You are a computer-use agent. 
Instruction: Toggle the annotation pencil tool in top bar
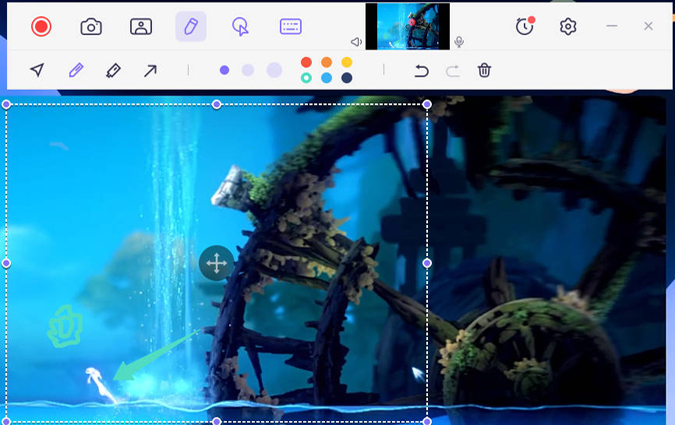click(191, 27)
